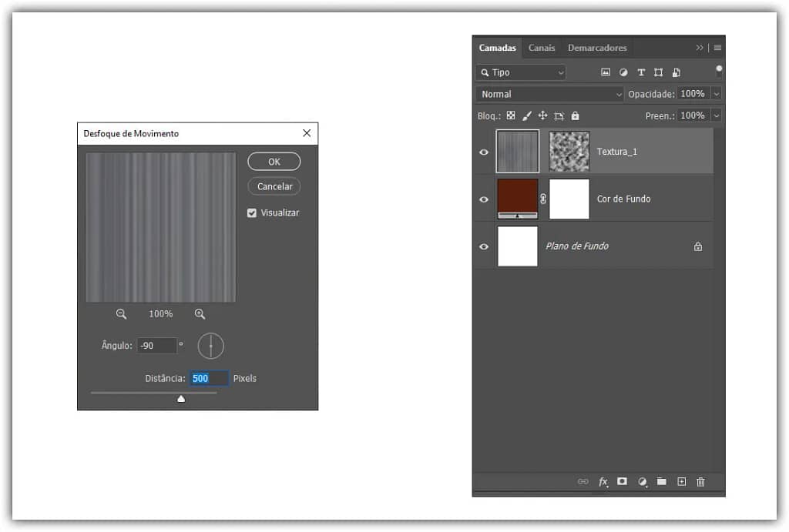789x532 pixels.
Task: Click the Preen. 100% value field
Action: pyautogui.click(x=693, y=115)
